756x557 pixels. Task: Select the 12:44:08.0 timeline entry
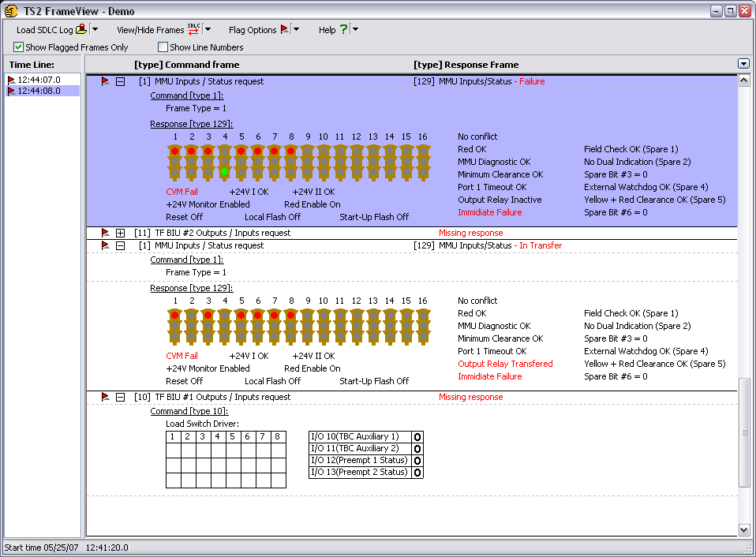pyautogui.click(x=39, y=91)
